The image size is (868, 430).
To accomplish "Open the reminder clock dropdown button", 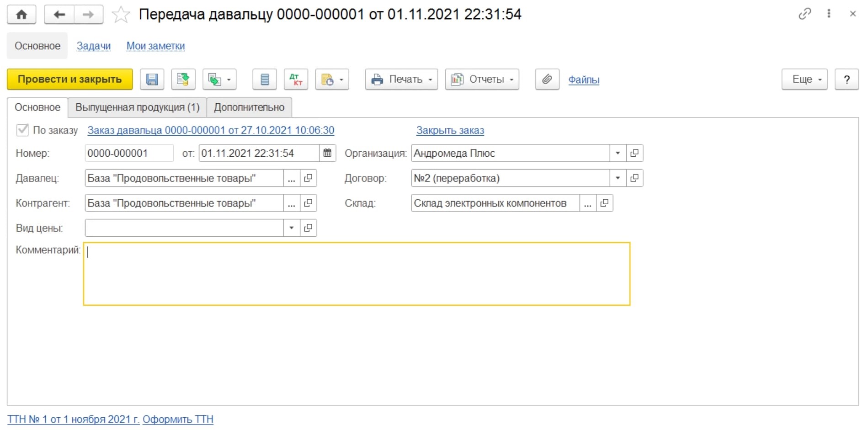I will [332, 80].
